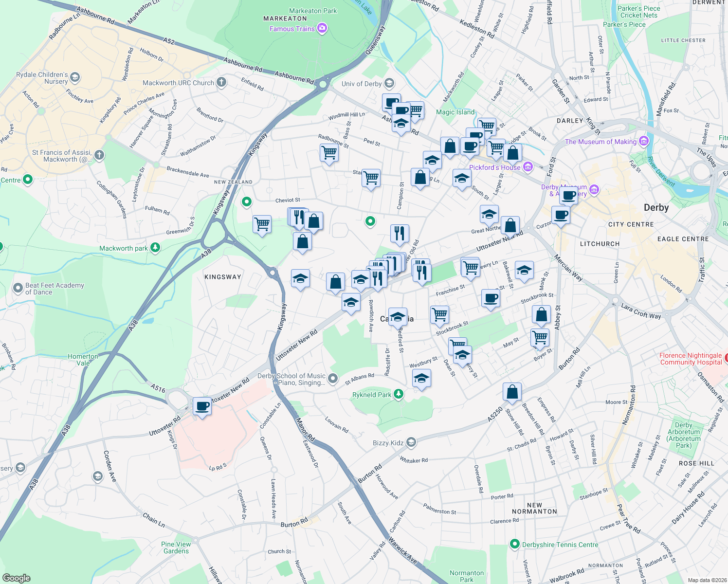Select the Univ of Derby marker
Image resolution: width=728 pixels, height=584 pixels.
[389, 84]
